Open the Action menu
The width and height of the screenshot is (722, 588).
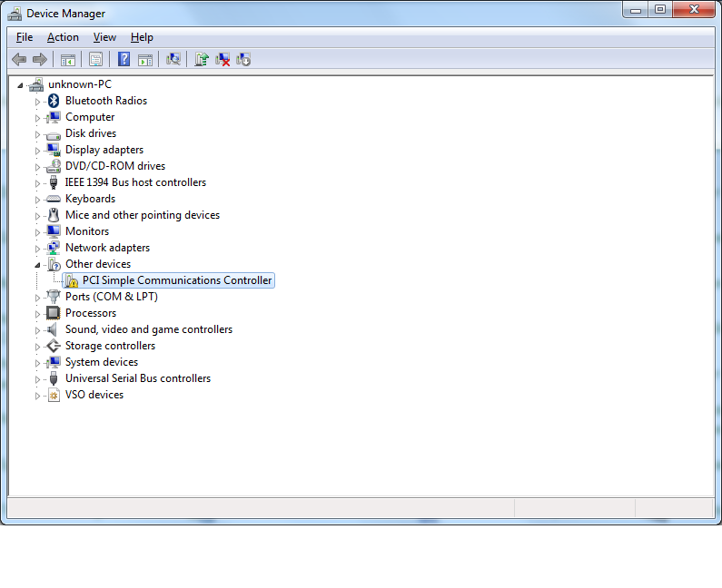click(63, 37)
